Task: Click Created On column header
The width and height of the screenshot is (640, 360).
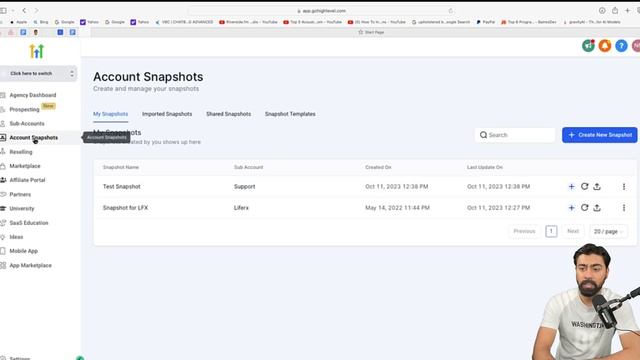Action: 378,167
